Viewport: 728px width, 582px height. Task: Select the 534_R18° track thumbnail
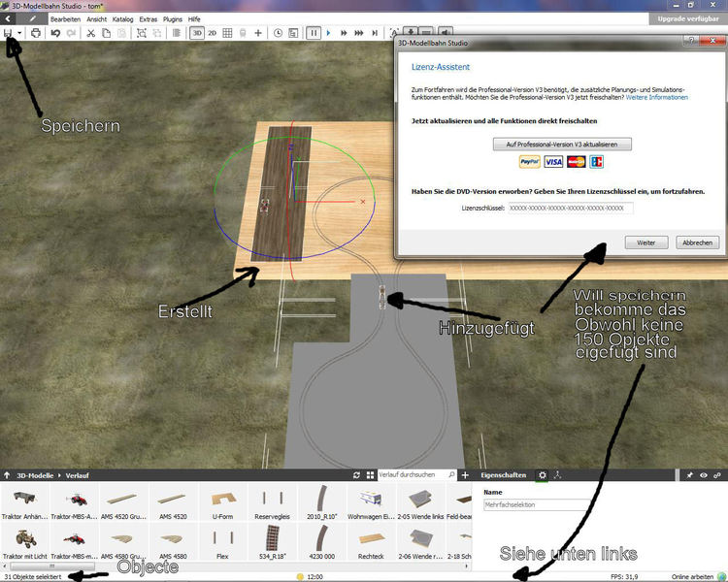[272, 541]
